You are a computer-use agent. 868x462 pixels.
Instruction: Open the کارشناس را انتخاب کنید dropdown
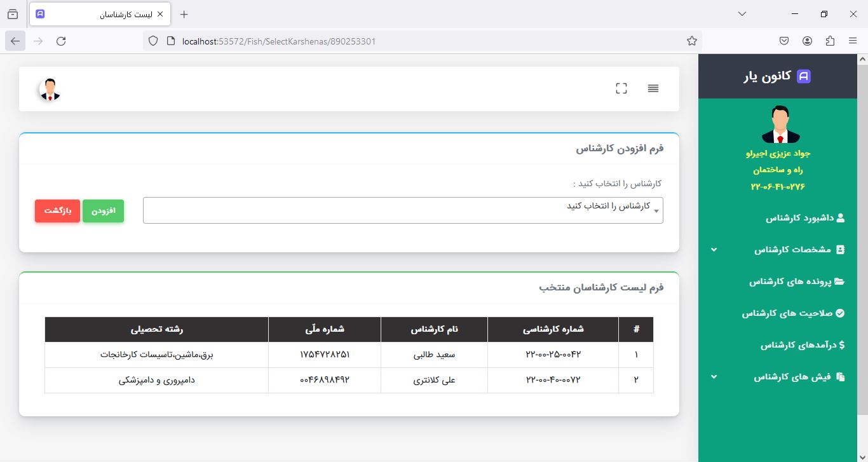coord(403,210)
